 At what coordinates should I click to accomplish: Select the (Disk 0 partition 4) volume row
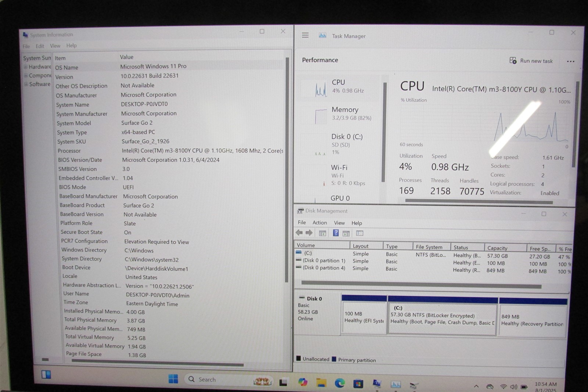tap(434, 269)
